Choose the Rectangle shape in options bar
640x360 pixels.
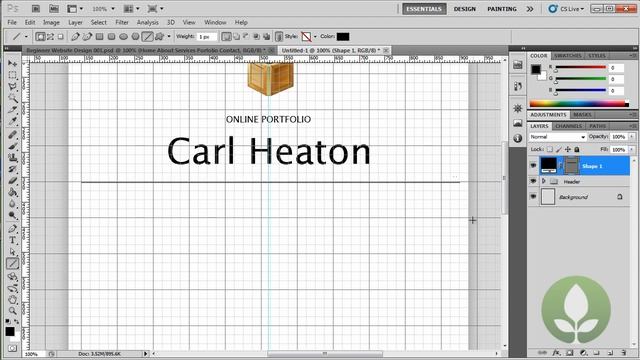[x=99, y=37]
